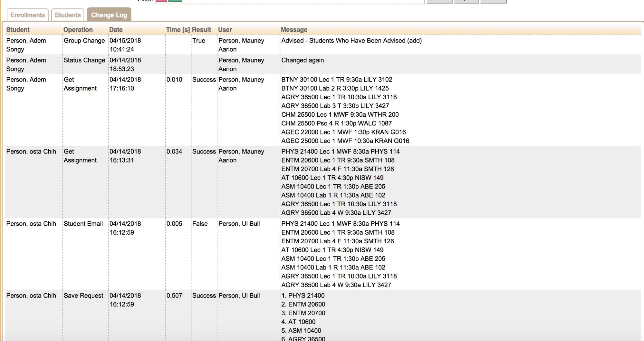Click 'CHM 25500 Lec 1 MWF 9:30a WTHR 200'
The image size is (644, 341).
[x=340, y=114]
